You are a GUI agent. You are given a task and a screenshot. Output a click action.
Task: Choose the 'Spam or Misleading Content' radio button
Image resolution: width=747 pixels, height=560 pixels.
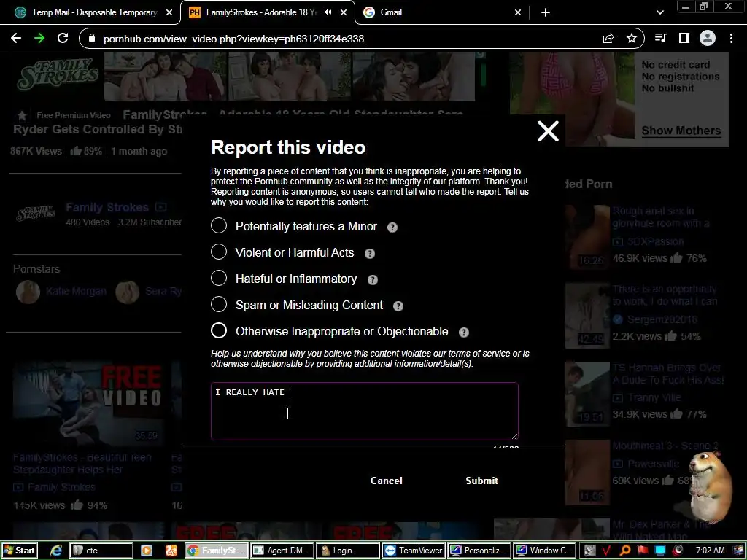point(219,304)
